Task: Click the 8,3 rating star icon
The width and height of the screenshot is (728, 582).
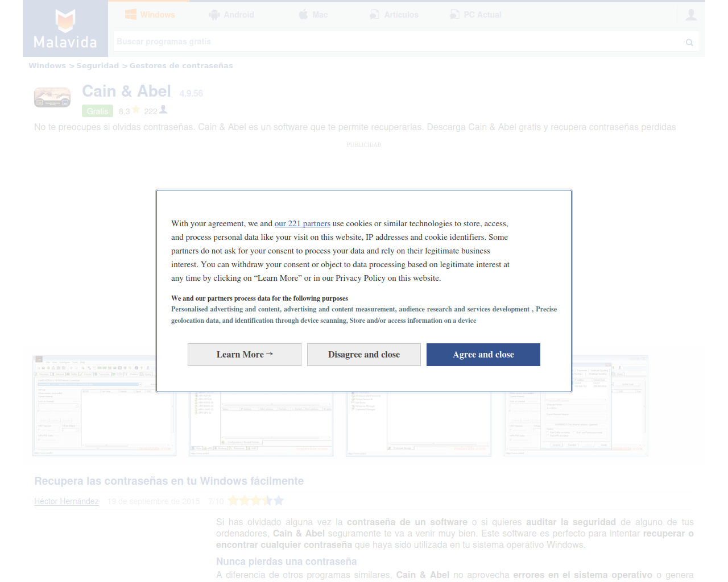Action: click(136, 109)
